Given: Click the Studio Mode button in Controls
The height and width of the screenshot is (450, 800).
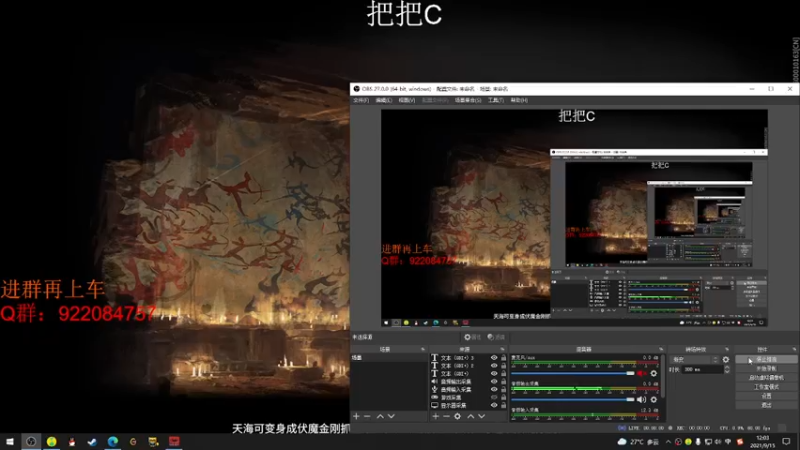Looking at the screenshot, I should pyautogui.click(x=766, y=387).
